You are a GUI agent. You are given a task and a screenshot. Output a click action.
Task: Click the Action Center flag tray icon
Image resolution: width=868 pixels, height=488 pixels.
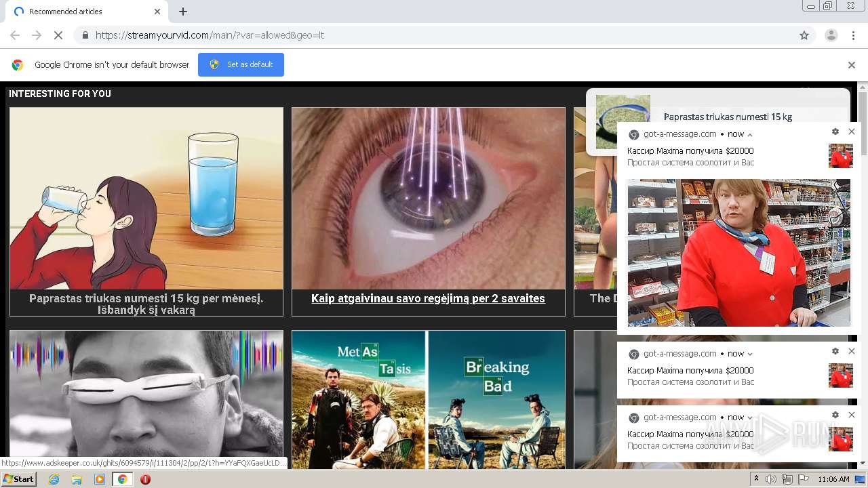[x=804, y=479]
